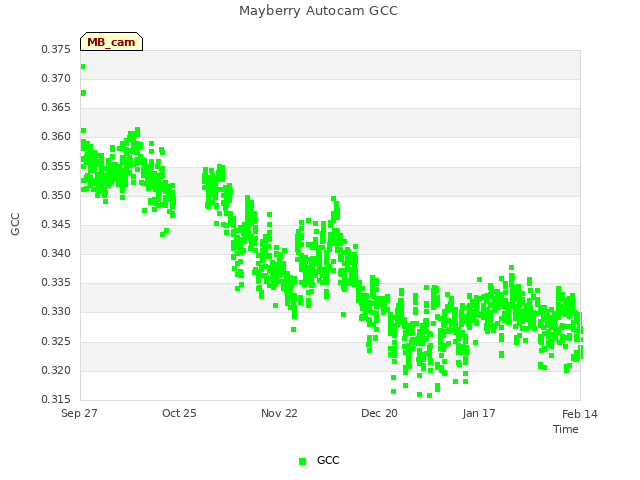This screenshot has height=480, width=640.
Task: Click the 0.345 y-axis value
Action: [x=56, y=224]
